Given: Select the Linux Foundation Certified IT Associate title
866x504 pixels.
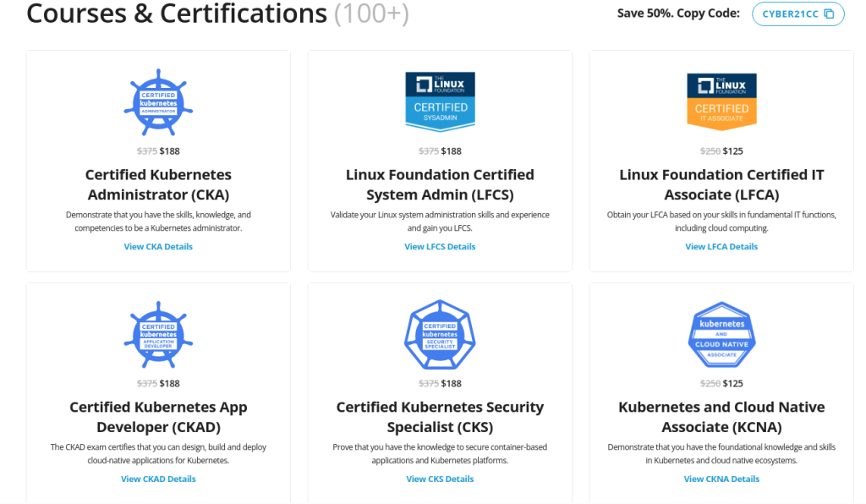Looking at the screenshot, I should tap(721, 184).
